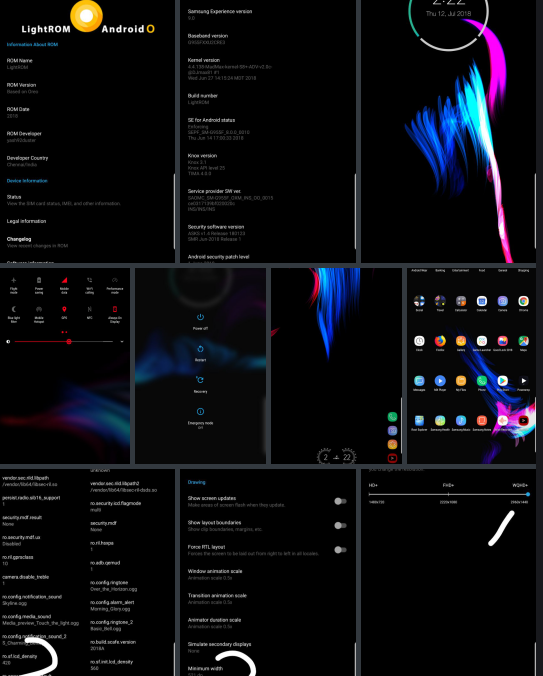This screenshot has width=543, height=676.
Task: Set resolution slider to HD+
Action: click(x=370, y=494)
